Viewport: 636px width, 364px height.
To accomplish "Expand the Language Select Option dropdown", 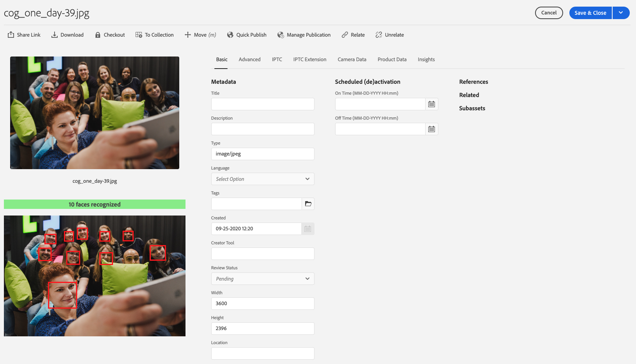I will point(263,179).
